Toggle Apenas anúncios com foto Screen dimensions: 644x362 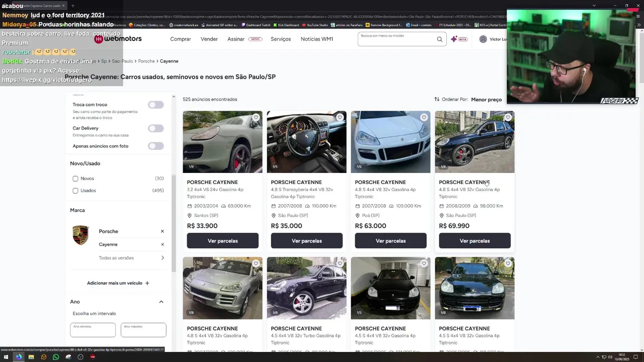pos(155,146)
